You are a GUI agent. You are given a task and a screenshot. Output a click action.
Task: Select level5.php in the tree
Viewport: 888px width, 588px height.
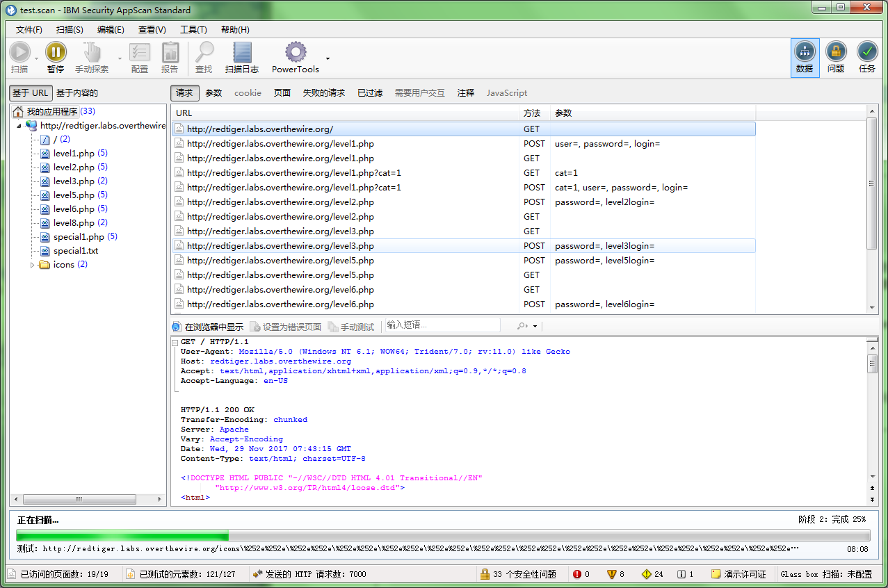point(74,195)
